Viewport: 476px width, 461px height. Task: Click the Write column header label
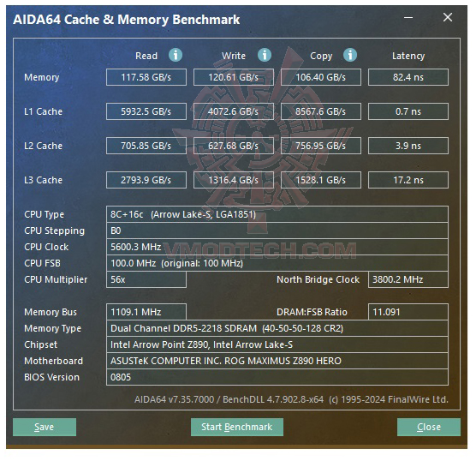coord(234,56)
